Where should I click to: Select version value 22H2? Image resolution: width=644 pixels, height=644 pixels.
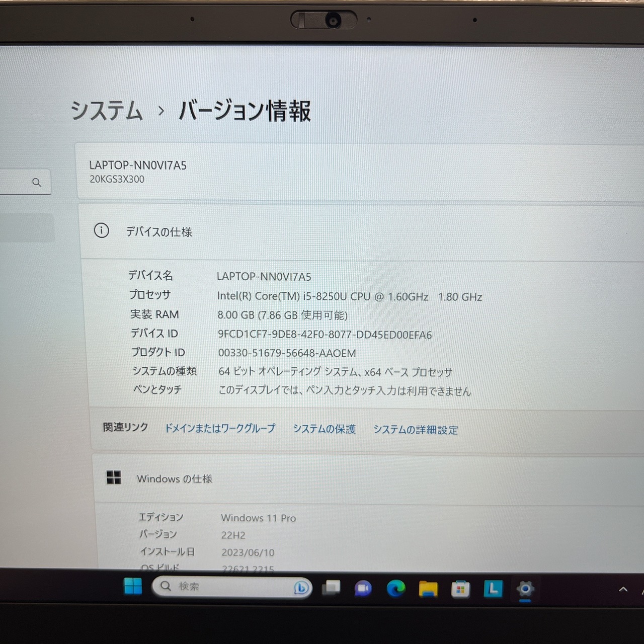click(233, 535)
